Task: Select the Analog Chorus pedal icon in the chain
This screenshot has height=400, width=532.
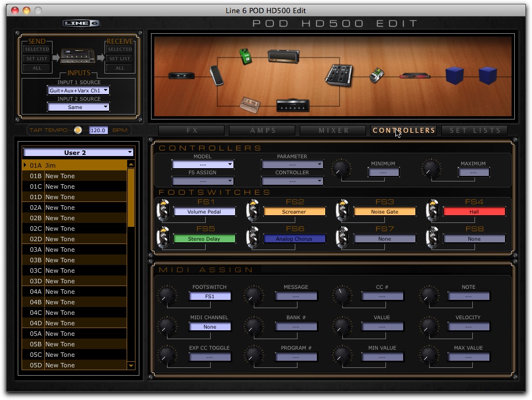Action: pos(377,76)
